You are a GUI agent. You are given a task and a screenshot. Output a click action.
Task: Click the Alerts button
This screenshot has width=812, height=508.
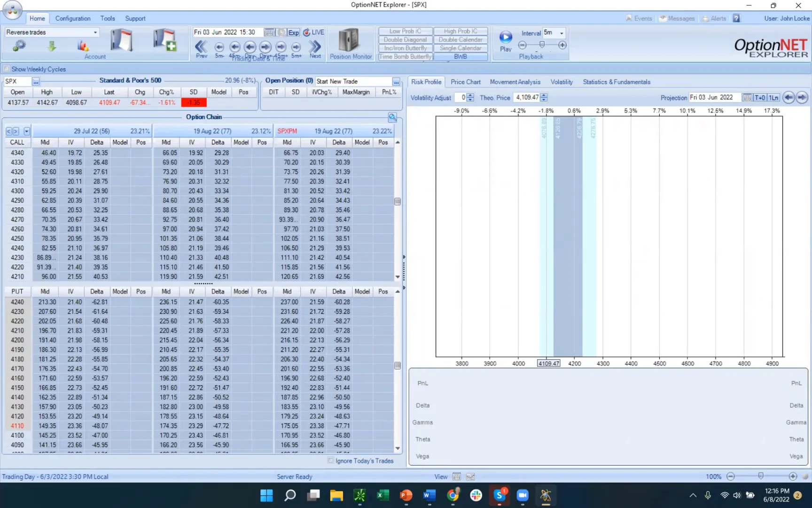[714, 18]
